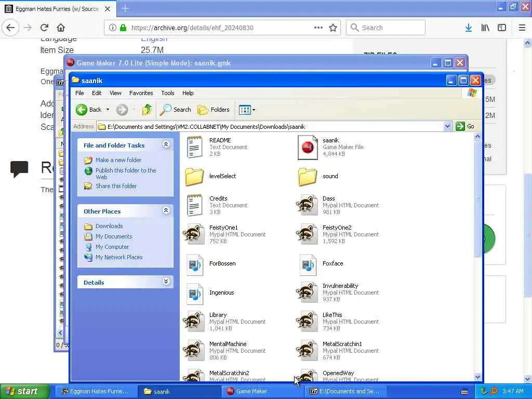Bookmark this page with the star
Viewport: 532px width, 399px height.
[x=333, y=28]
